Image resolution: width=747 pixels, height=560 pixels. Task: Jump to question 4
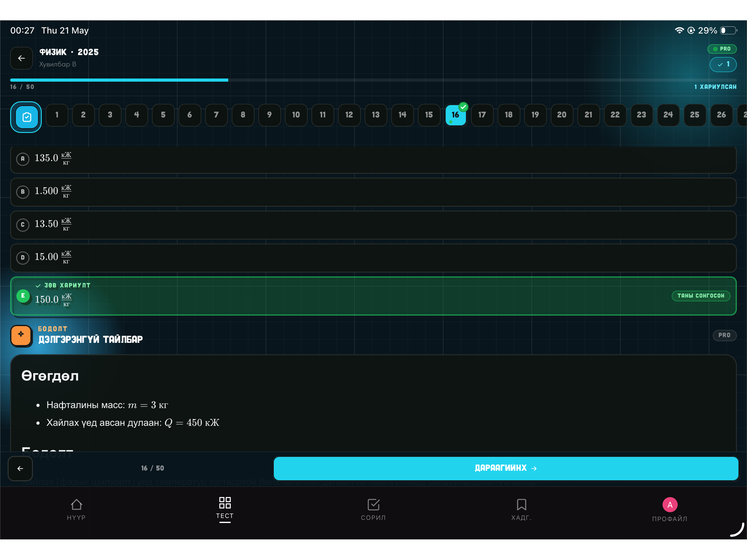tap(136, 115)
